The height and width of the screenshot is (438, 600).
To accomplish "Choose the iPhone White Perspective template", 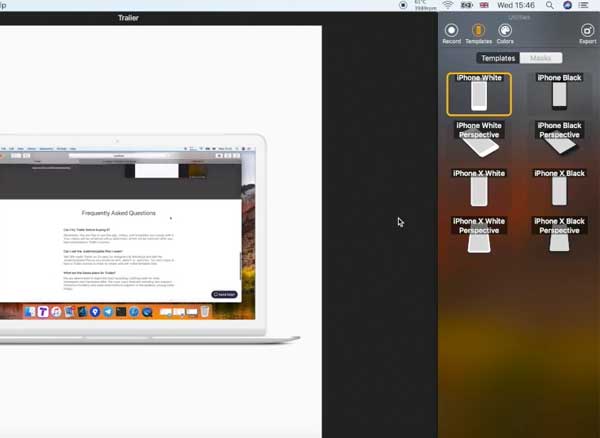I will pyautogui.click(x=479, y=139).
